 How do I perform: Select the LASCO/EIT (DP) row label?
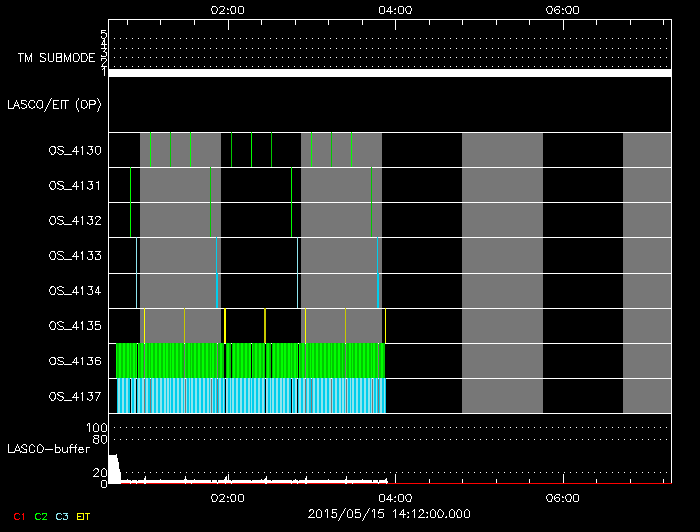pyautogui.click(x=54, y=104)
